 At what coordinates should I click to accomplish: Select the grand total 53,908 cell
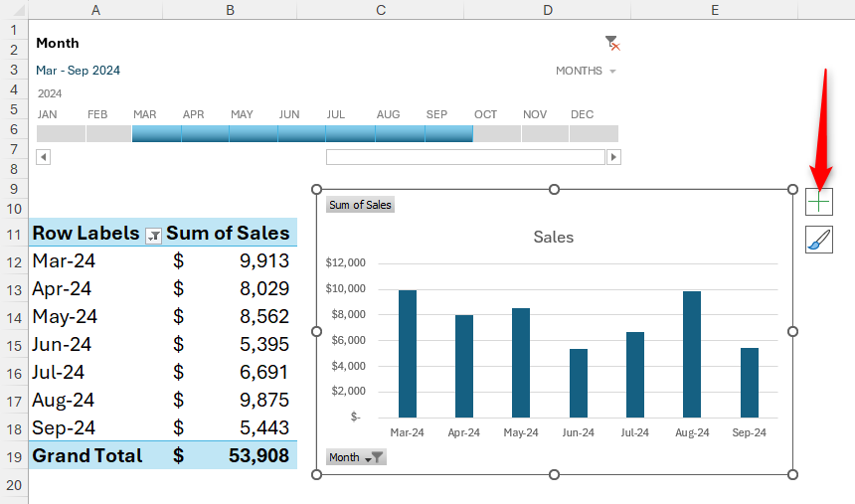tap(230, 455)
